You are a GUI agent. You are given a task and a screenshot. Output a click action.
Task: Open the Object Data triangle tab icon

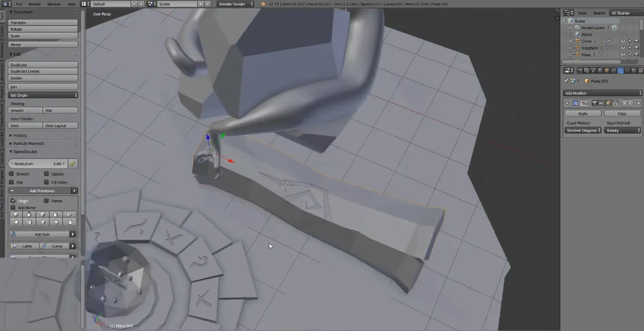[627, 70]
